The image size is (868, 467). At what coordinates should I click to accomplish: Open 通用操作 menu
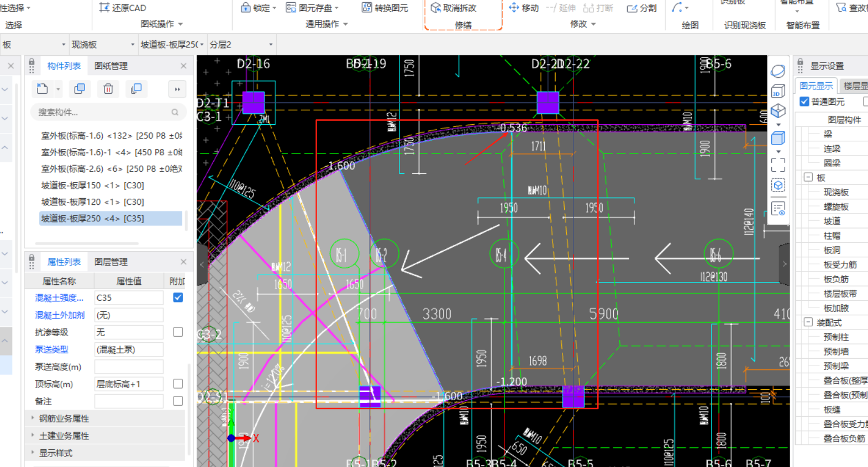[x=327, y=24]
